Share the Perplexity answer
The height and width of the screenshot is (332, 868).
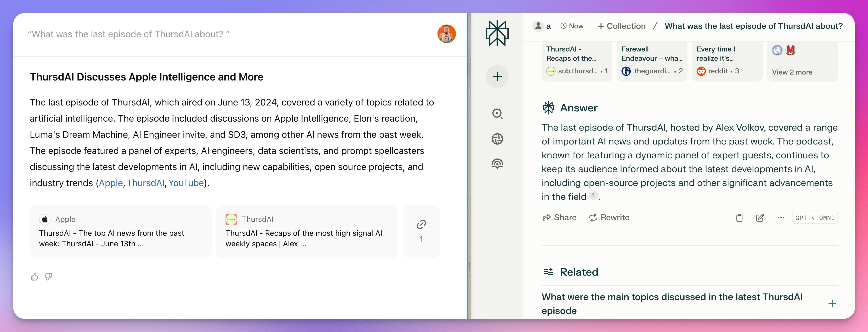click(559, 217)
